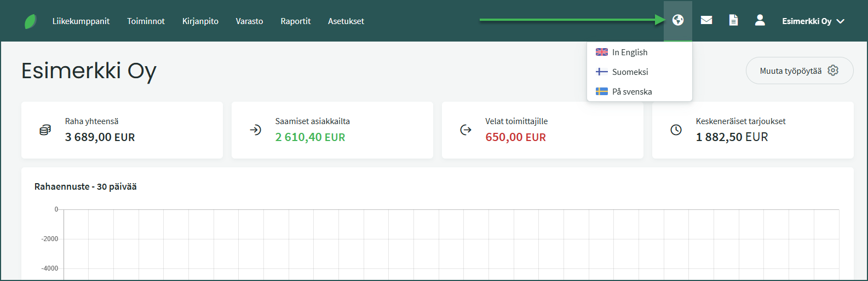Open the envelope messages icon

pos(706,20)
